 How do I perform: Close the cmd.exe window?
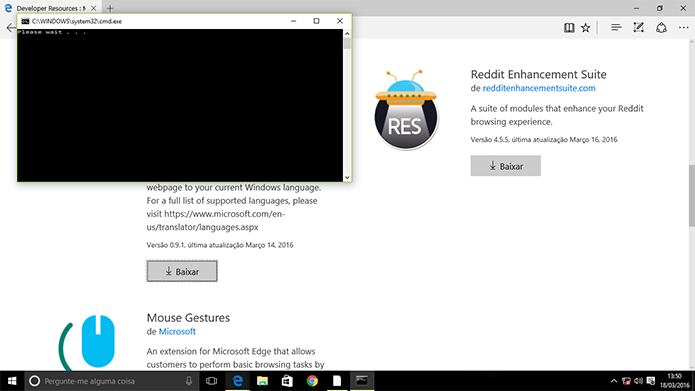tap(340, 21)
